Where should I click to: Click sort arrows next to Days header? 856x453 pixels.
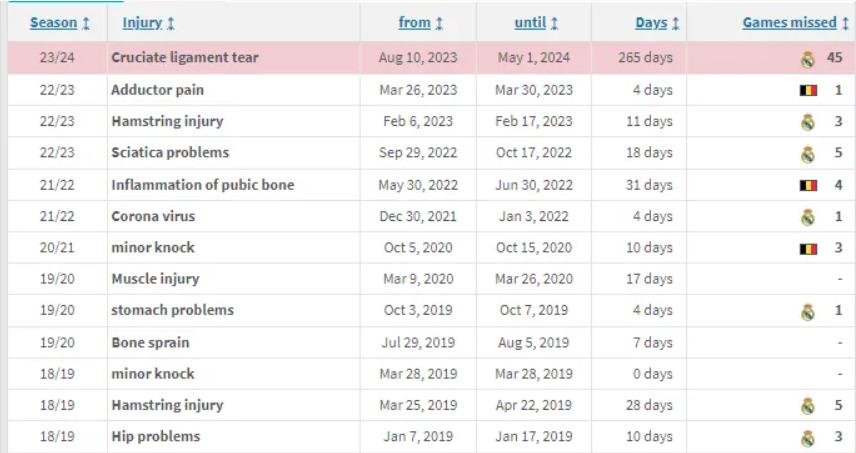point(675,23)
